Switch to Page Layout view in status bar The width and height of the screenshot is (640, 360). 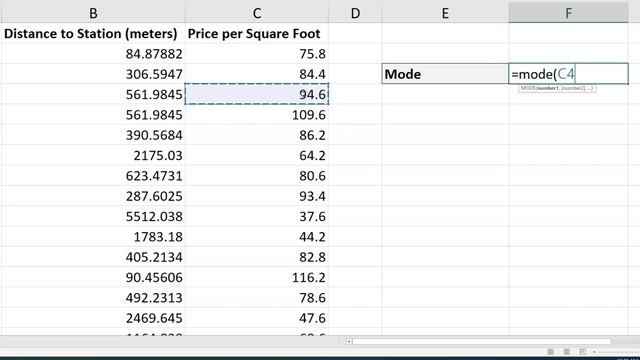pos(567,351)
